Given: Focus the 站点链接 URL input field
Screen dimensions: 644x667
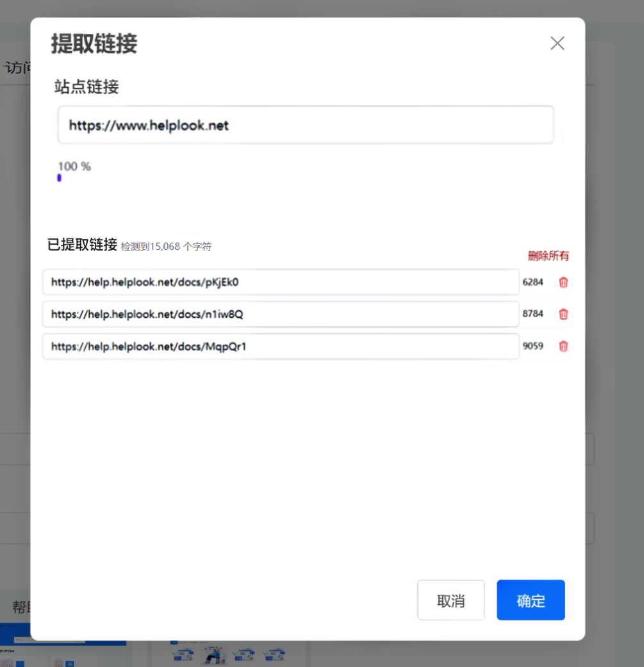Looking at the screenshot, I should coord(306,125).
